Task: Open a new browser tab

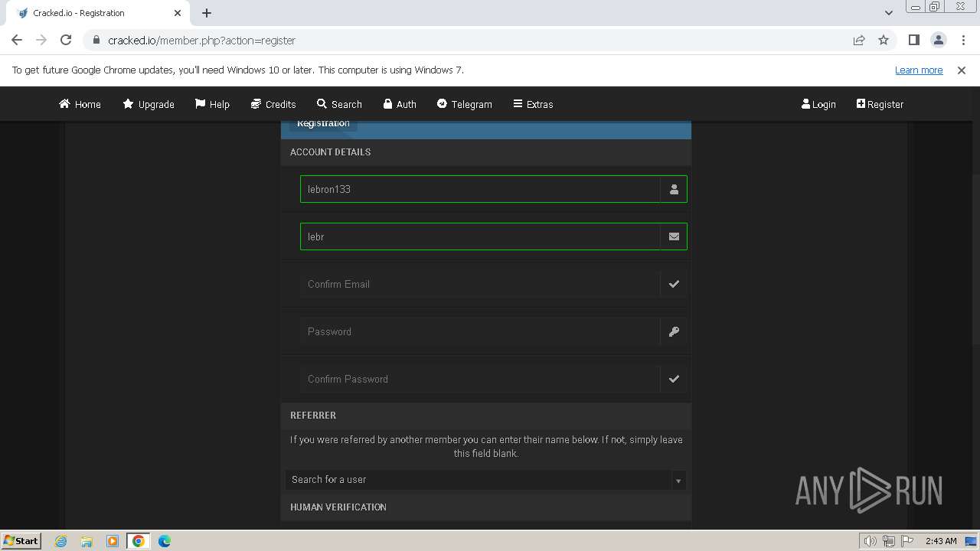Action: pyautogui.click(x=207, y=13)
